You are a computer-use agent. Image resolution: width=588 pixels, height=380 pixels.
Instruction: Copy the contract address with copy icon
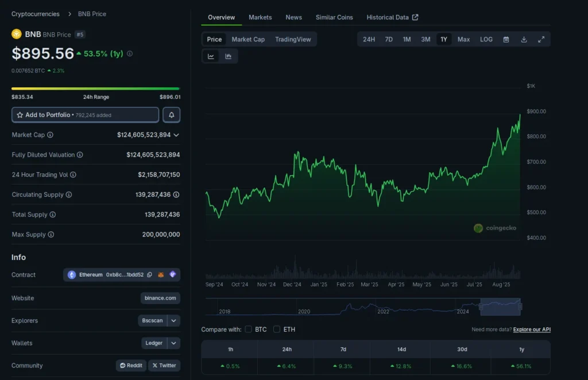[150, 275]
